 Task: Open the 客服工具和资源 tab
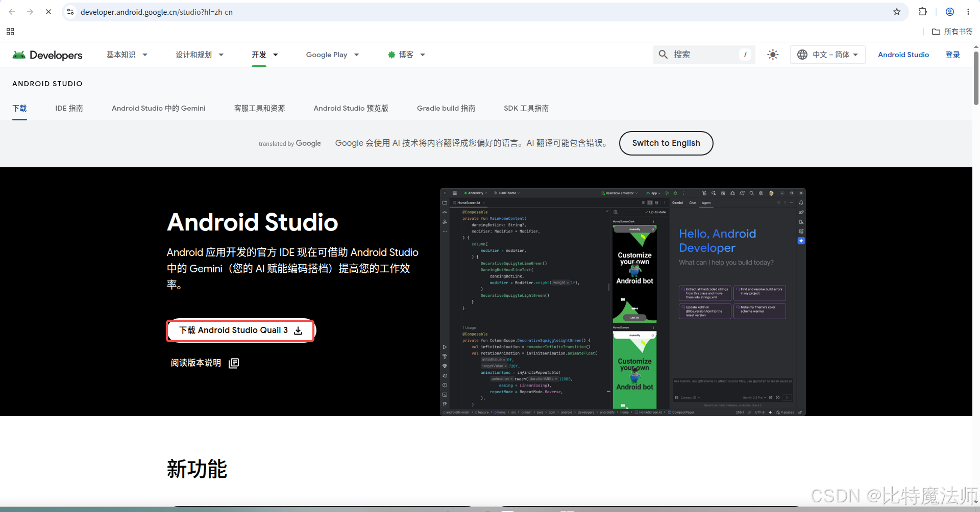point(260,108)
